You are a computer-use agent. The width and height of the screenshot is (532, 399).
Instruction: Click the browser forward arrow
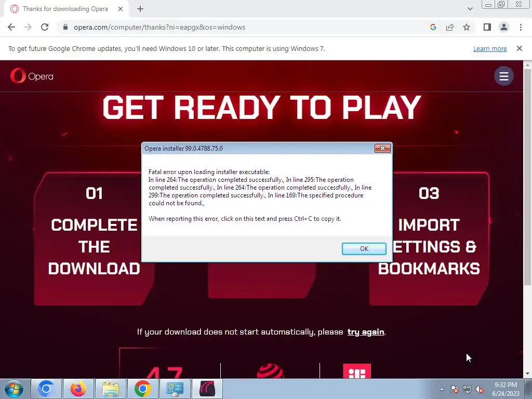point(28,27)
